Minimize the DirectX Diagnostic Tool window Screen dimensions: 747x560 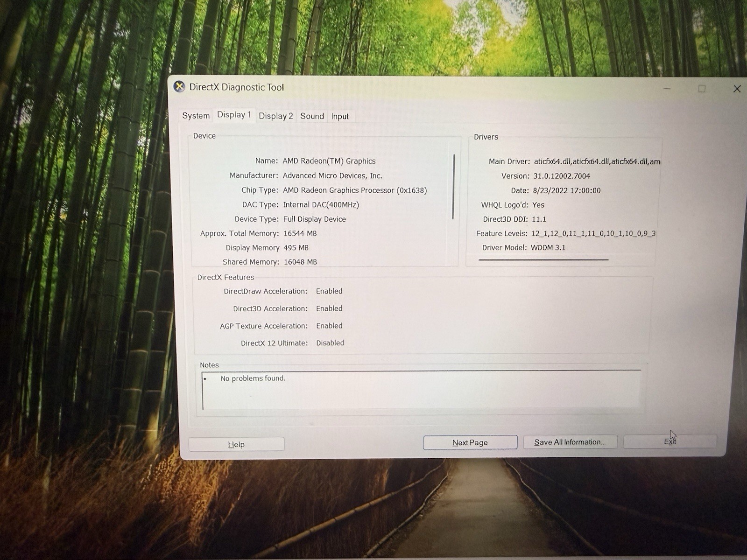667,88
